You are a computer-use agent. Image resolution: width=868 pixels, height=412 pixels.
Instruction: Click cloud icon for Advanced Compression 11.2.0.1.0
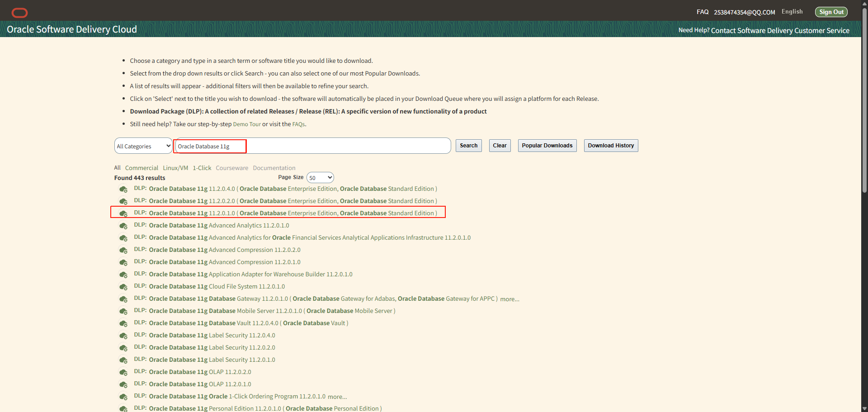click(123, 262)
